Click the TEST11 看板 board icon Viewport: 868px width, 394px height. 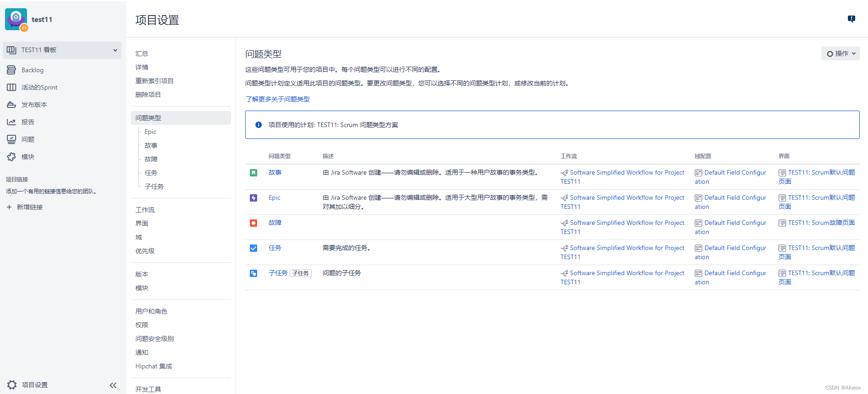coord(11,50)
